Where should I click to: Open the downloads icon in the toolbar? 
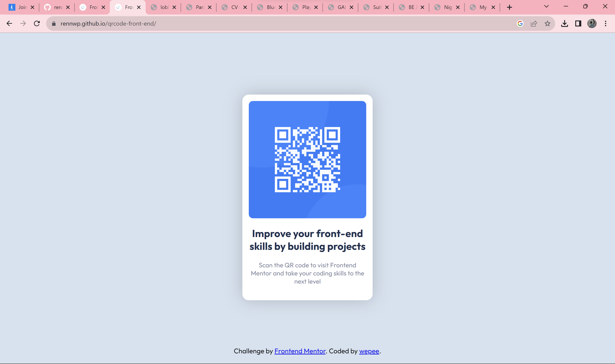tap(564, 23)
